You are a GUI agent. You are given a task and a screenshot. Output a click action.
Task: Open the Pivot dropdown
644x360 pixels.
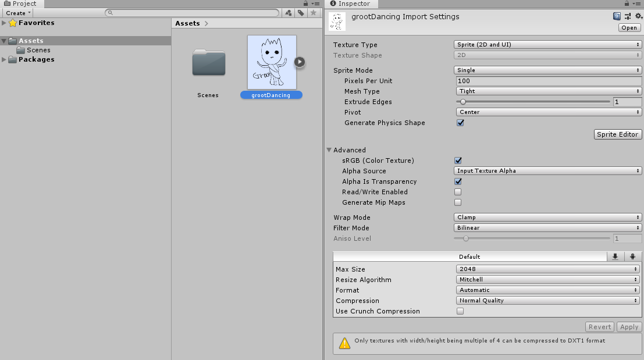(x=549, y=112)
